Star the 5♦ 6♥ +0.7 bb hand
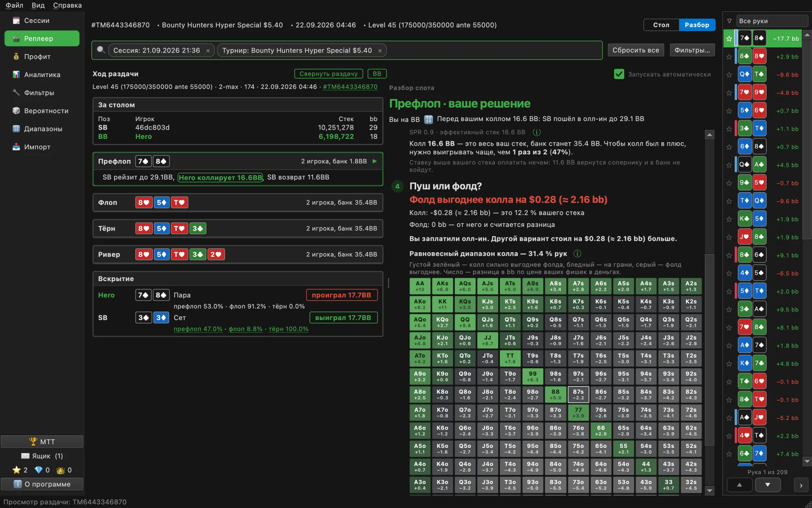The width and height of the screenshot is (812, 508). 729,110
